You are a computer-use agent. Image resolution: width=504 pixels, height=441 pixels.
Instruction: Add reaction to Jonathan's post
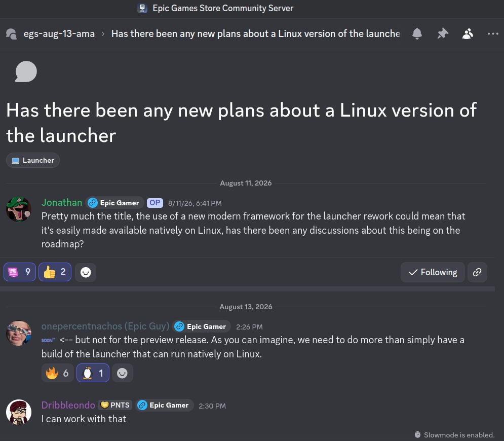[x=86, y=272]
